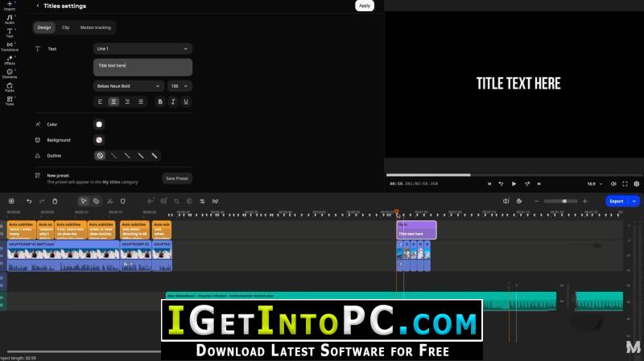
Task: Enter fullscreen preview mode
Action: point(625,184)
